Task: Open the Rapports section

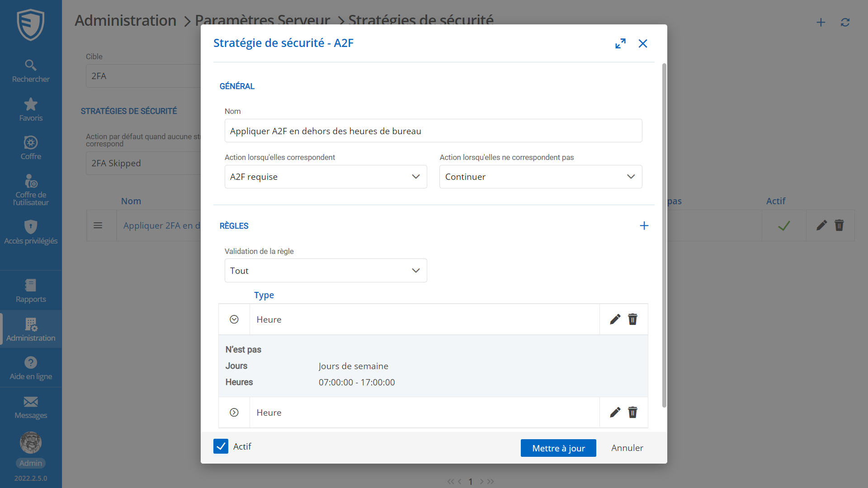Action: [x=30, y=291]
